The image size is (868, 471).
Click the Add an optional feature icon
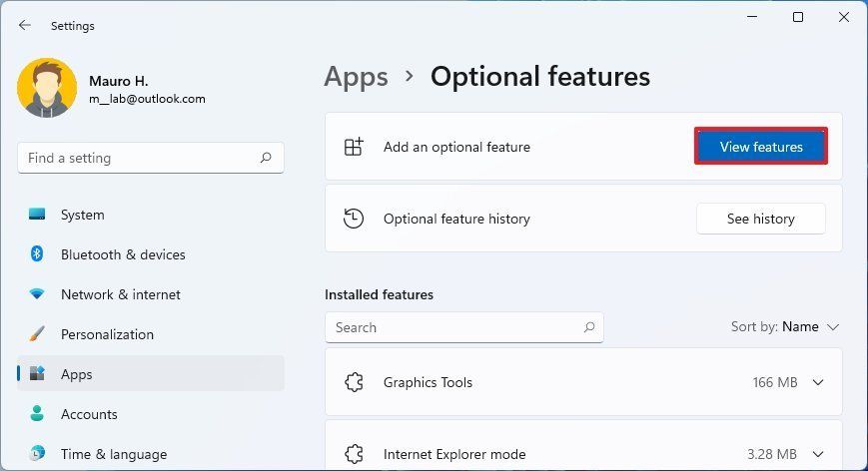[x=354, y=147]
